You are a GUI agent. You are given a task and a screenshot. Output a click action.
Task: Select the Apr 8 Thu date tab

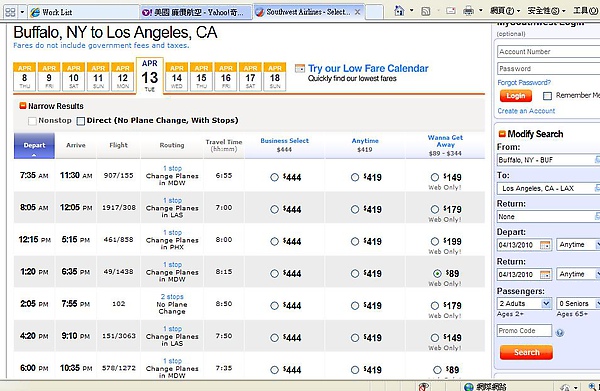click(x=24, y=77)
